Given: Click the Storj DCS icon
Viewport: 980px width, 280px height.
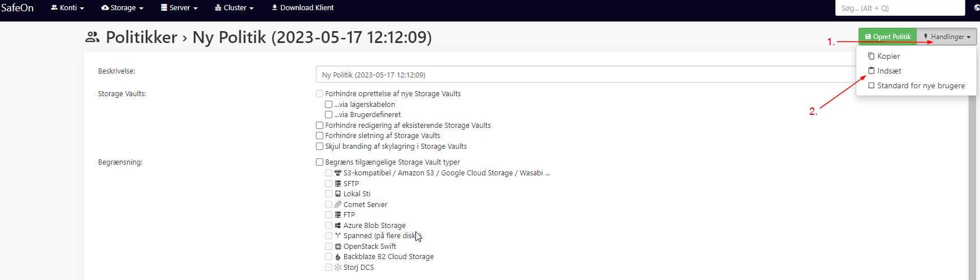Looking at the screenshot, I should (x=338, y=268).
